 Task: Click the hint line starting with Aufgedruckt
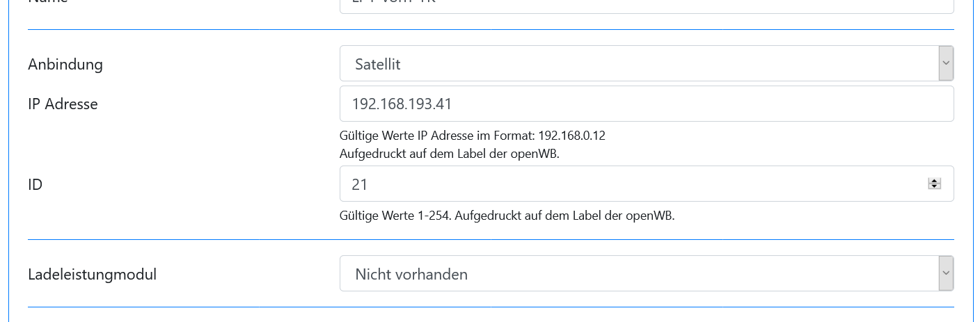tap(449, 154)
